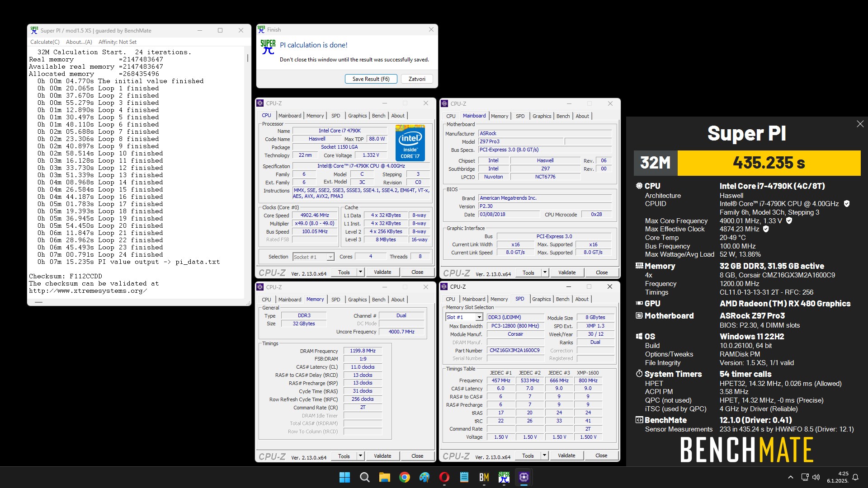The width and height of the screenshot is (868, 488).
Task: Close the Finish dialog with X
Action: (x=431, y=29)
